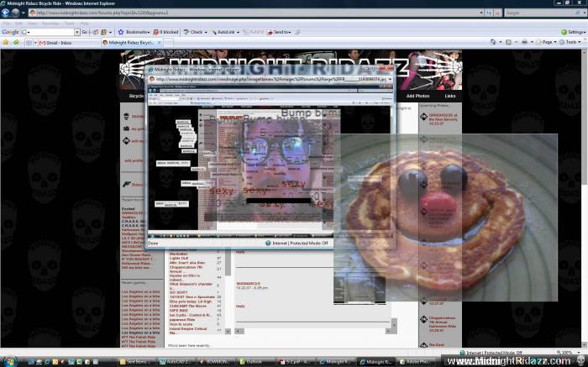Viewport: 588px width, 367px height.
Task: Switch to the Gmail - Inbox tab
Action: tap(70, 43)
